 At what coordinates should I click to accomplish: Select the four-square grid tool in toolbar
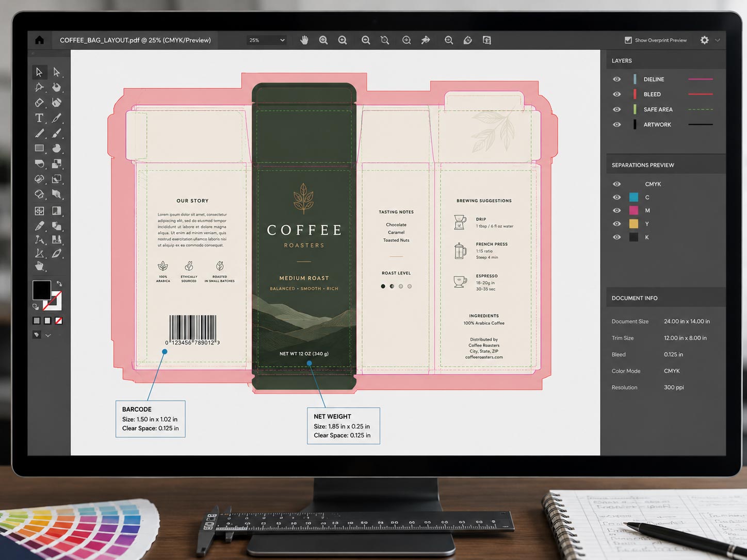pos(39,211)
